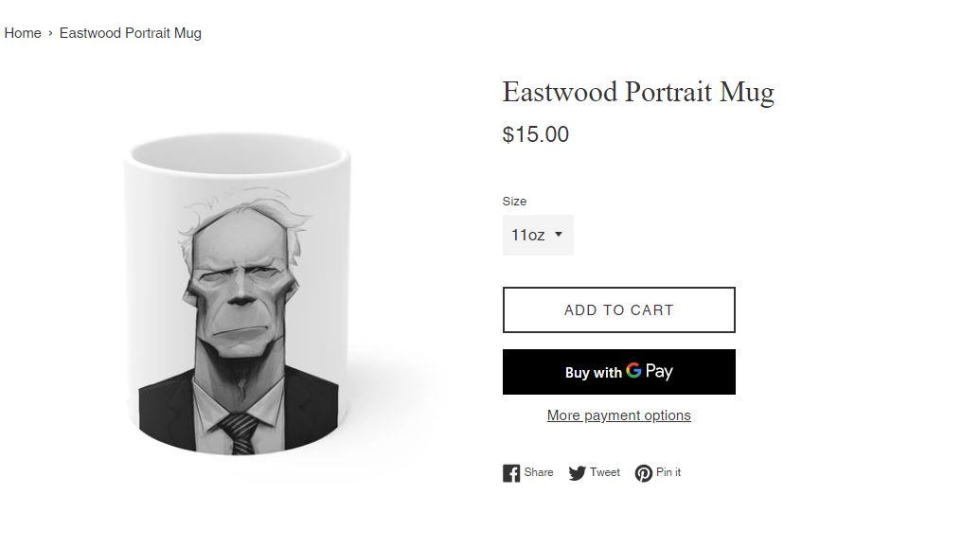This screenshot has height=547, width=980.
Task: Click the Tweet text link
Action: pos(604,472)
